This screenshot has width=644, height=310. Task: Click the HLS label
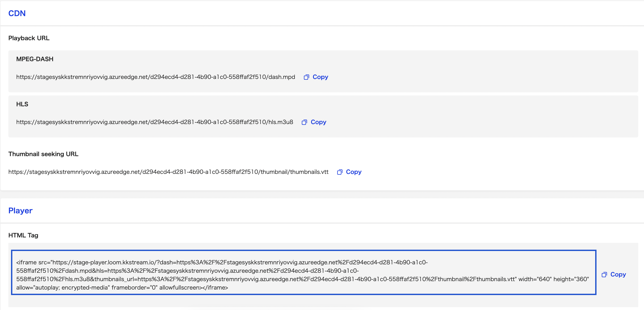22,104
